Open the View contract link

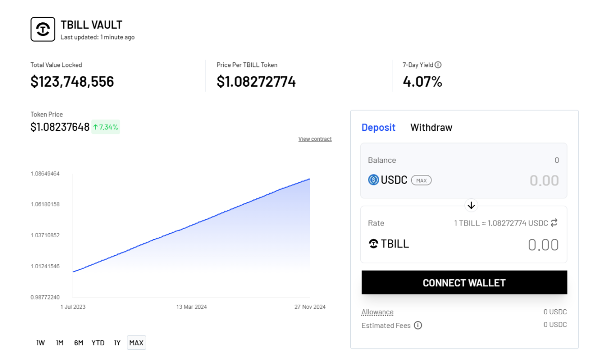pyautogui.click(x=315, y=139)
